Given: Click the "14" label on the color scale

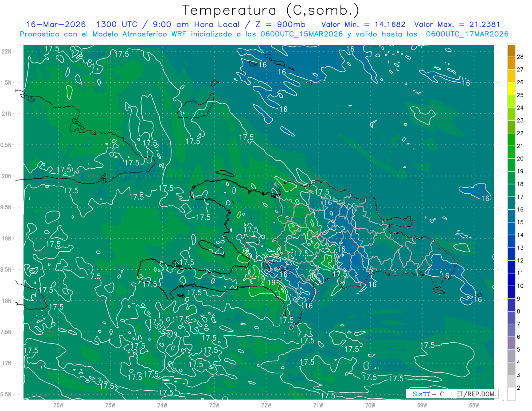Looking at the screenshot, I should pos(520,235).
